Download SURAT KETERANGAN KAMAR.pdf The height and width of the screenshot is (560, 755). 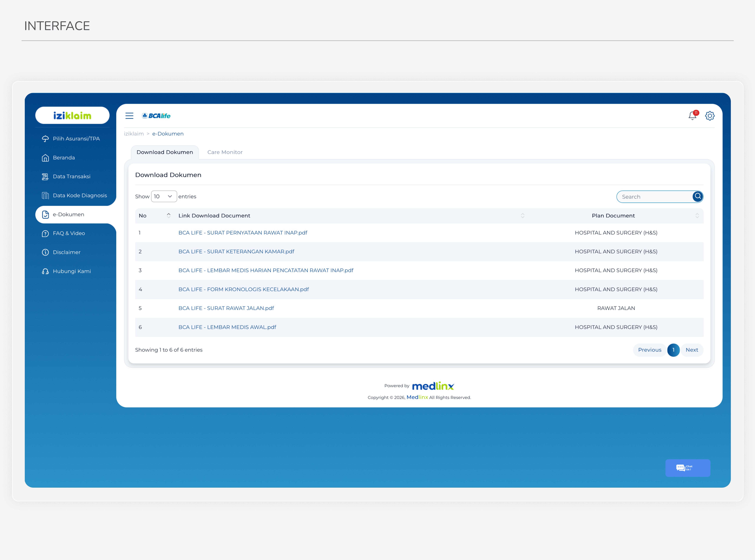236,252
